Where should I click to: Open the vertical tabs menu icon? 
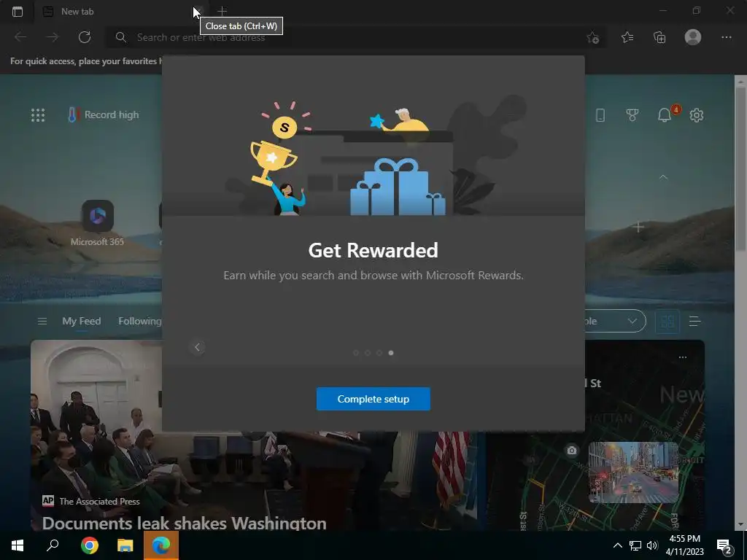point(18,12)
